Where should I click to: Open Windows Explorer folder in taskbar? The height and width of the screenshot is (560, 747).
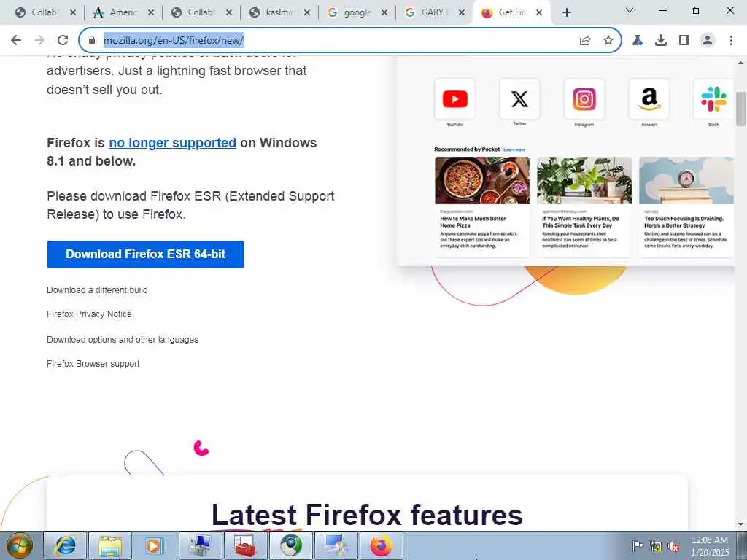coord(110,545)
